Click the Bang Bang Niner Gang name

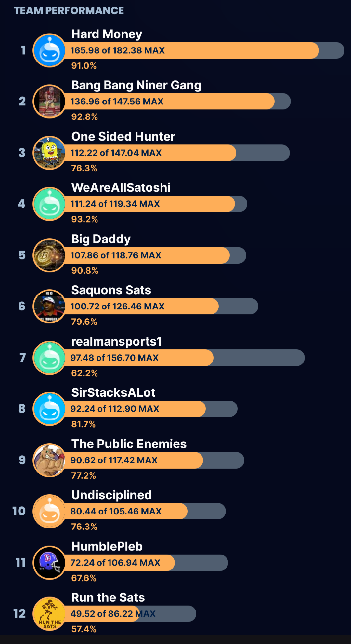click(136, 85)
